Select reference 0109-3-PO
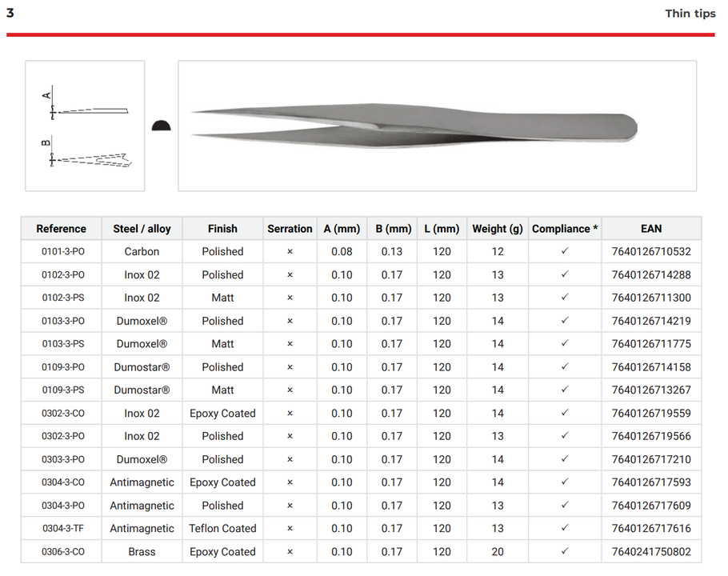The height and width of the screenshot is (576, 728). pyautogui.click(x=63, y=367)
